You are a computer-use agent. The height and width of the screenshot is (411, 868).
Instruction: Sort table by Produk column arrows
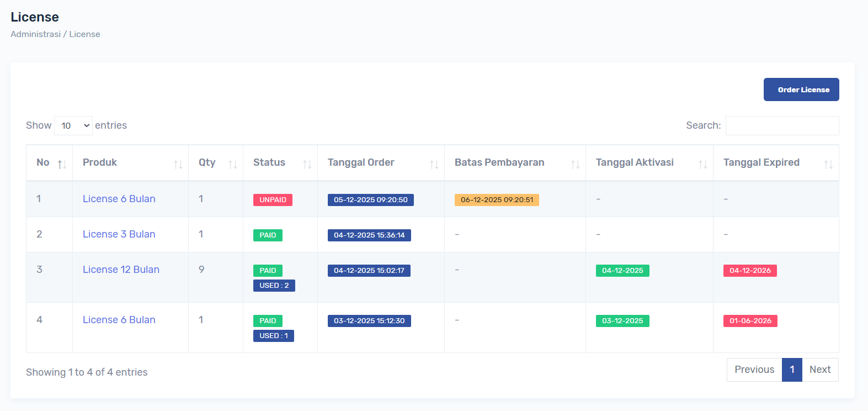click(x=178, y=164)
